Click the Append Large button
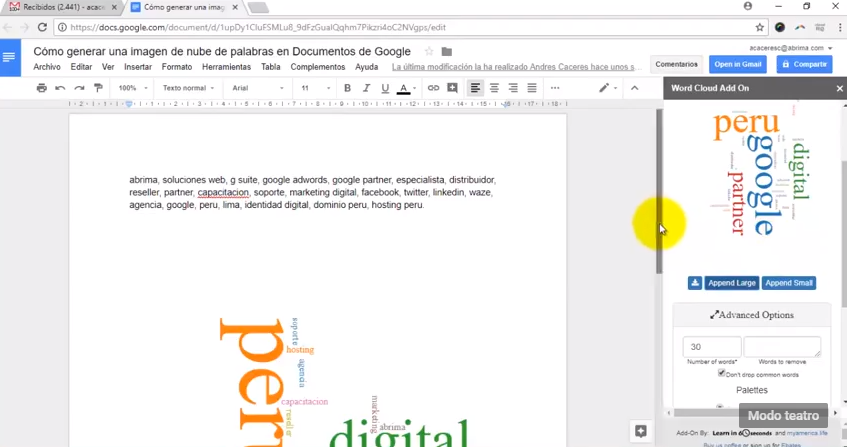This screenshot has width=847, height=447. [731, 283]
